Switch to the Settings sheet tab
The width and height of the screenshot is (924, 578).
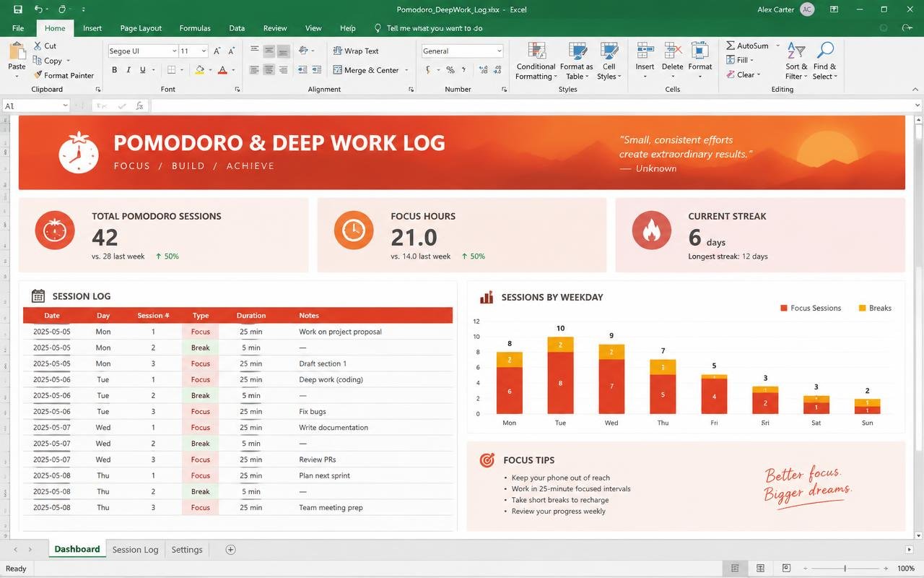point(187,549)
